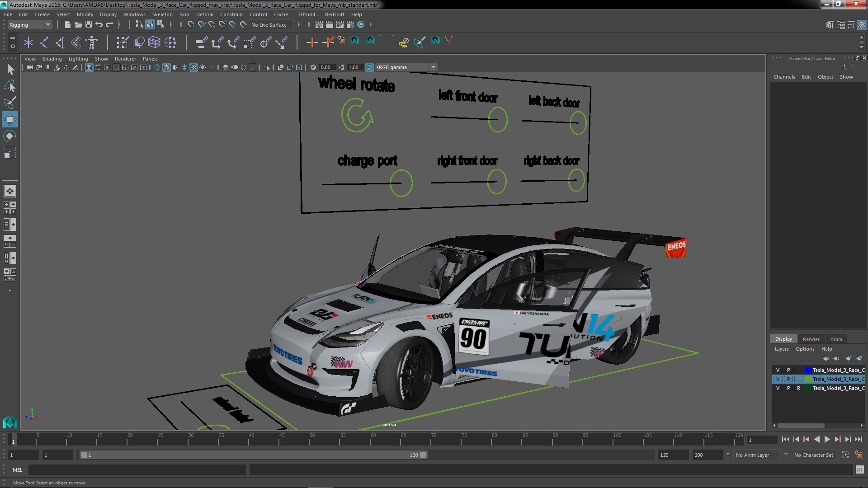Select the arrow Select tool in toolbox
The height and width of the screenshot is (488, 868).
click(10, 69)
